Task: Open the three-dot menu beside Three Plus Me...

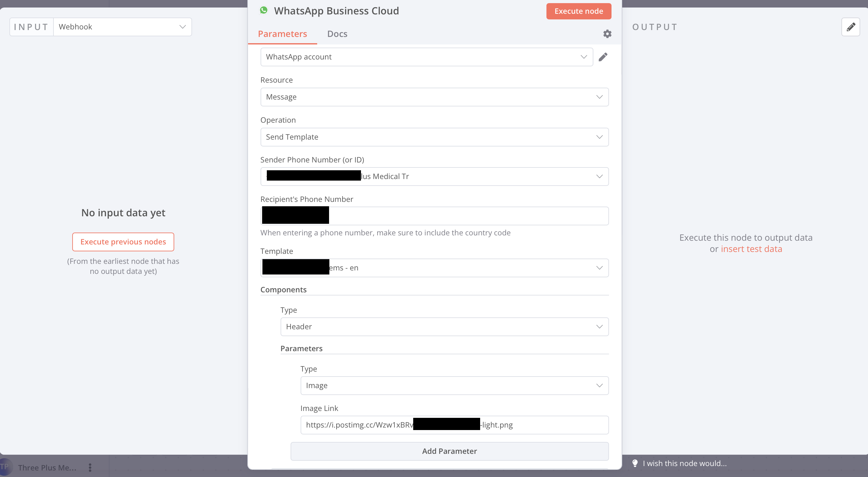Action: (90, 467)
